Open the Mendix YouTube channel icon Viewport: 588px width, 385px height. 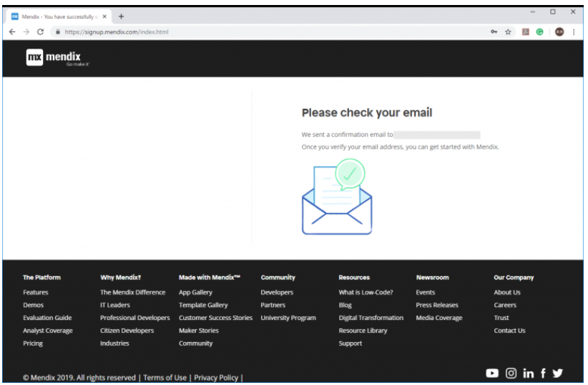(492, 373)
